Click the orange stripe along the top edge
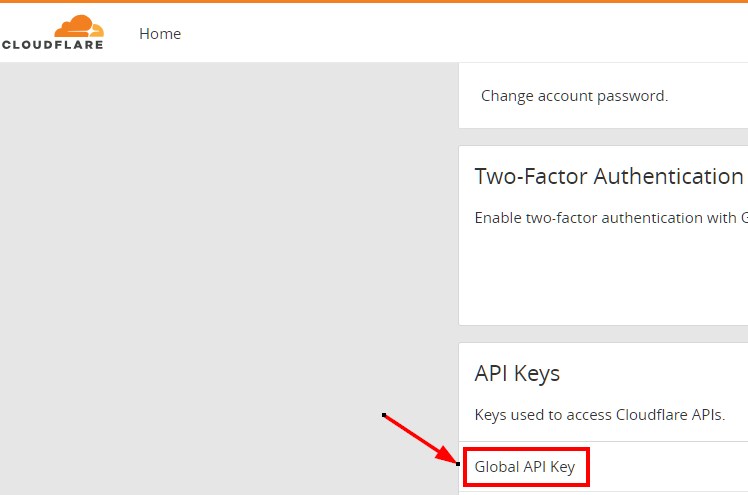The height and width of the screenshot is (495, 748). pos(374,1)
